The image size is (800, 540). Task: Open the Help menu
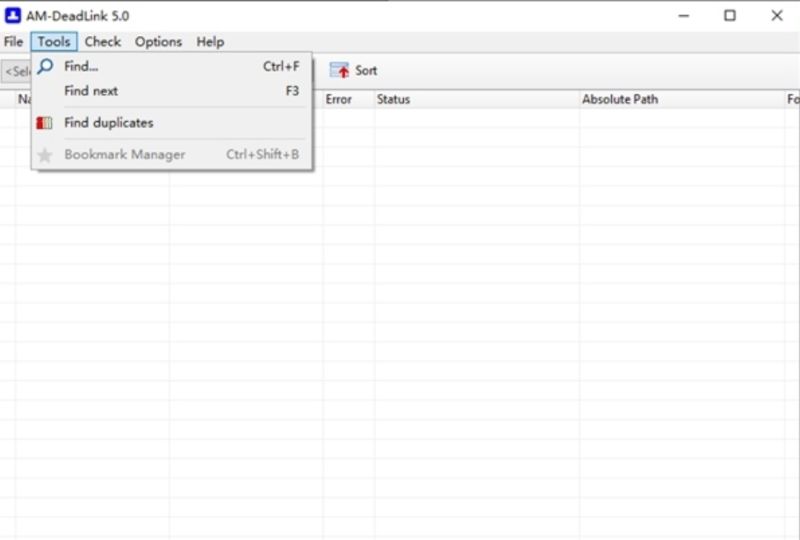pos(210,42)
